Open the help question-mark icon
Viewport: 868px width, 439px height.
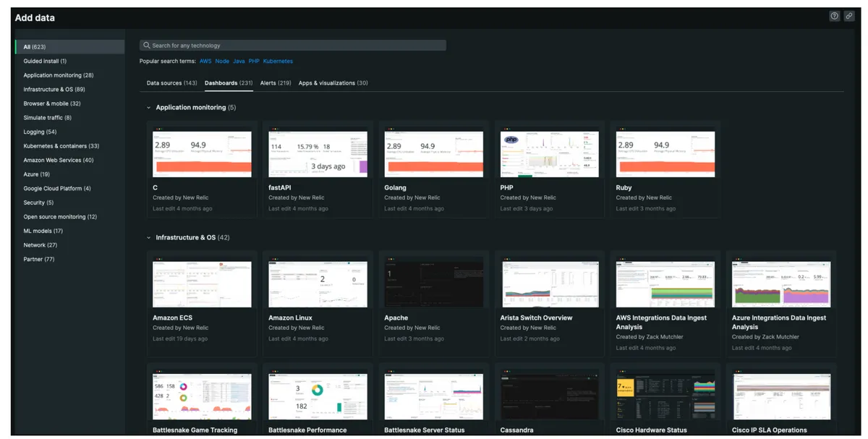[x=834, y=15]
